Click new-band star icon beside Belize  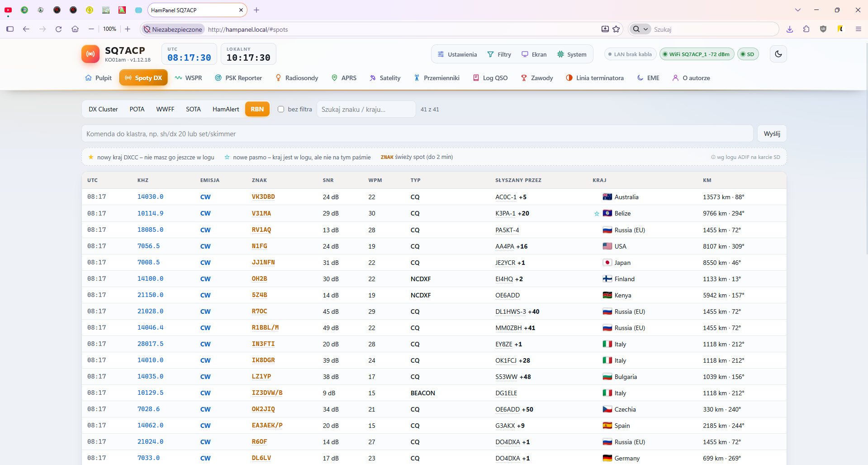pos(597,214)
